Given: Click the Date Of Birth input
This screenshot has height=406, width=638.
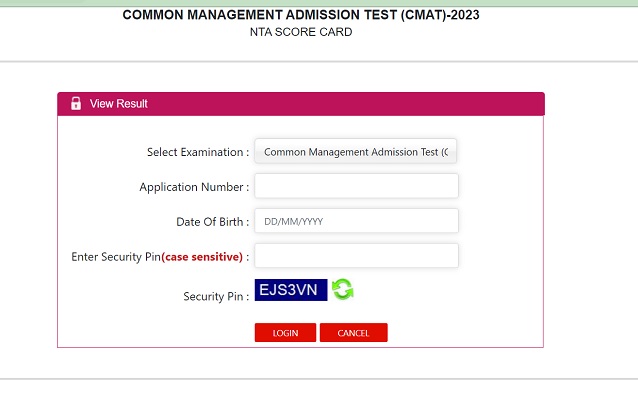Looking at the screenshot, I should 356,221.
